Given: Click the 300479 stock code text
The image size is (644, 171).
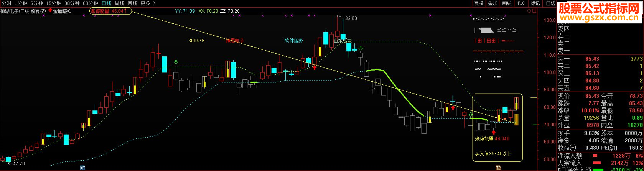Looking at the screenshot, I should pos(196,40).
